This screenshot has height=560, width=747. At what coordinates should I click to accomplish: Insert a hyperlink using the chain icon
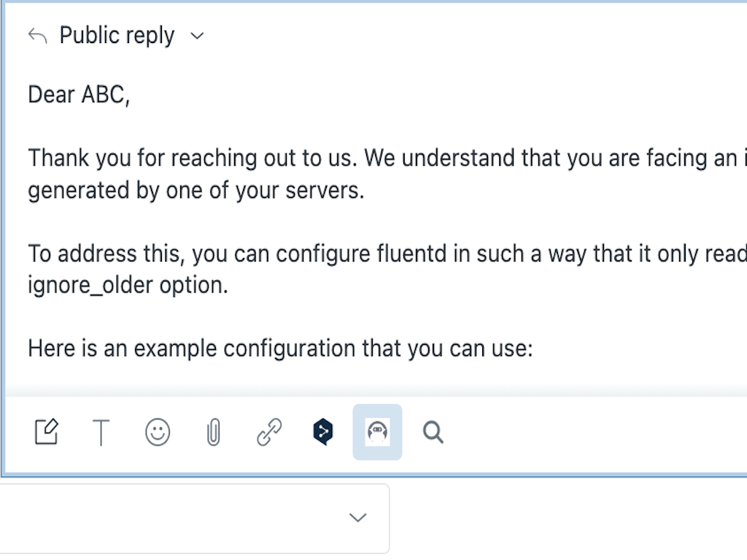point(268,432)
